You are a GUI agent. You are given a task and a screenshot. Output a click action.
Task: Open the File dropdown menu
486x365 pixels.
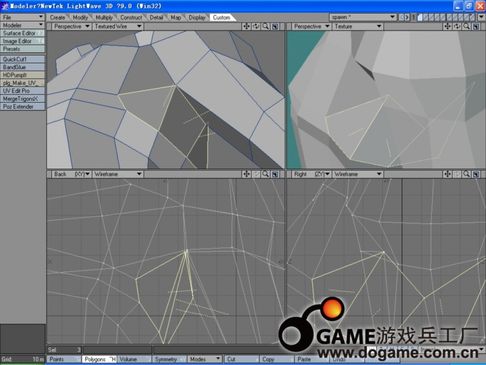pos(23,17)
